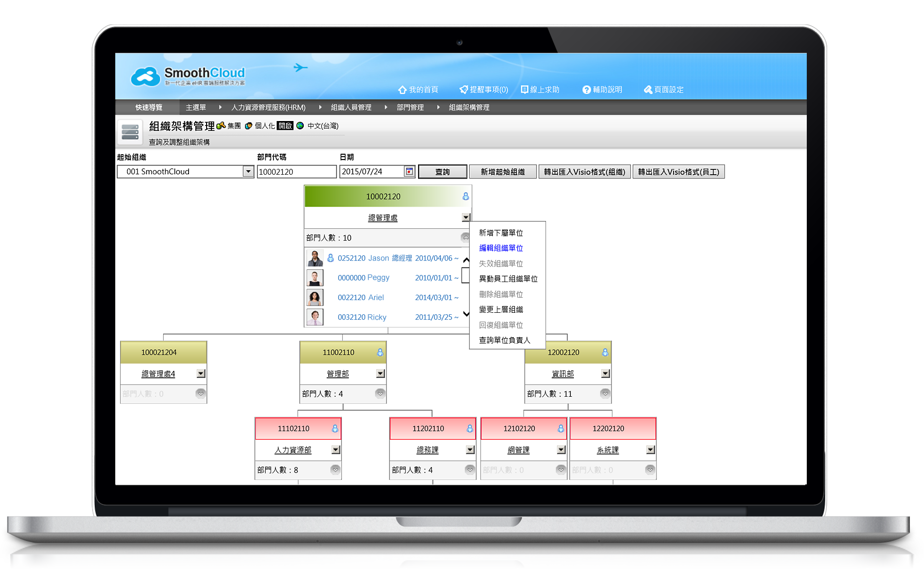Click person icon on node 11102110
Screen dimensions: 924x569
click(x=335, y=428)
